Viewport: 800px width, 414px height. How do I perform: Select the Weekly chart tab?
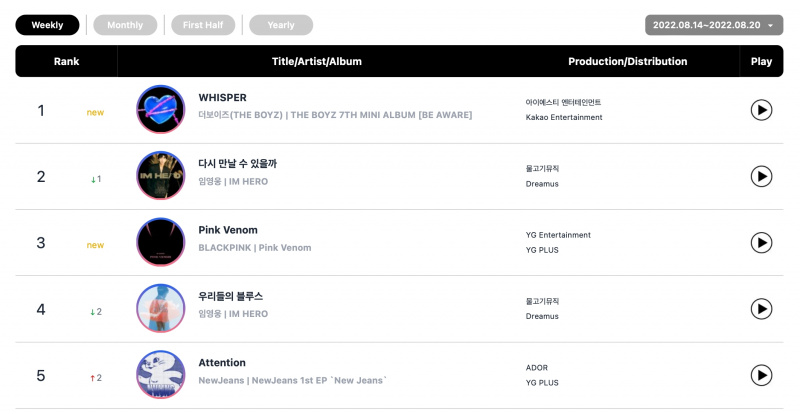(x=47, y=25)
